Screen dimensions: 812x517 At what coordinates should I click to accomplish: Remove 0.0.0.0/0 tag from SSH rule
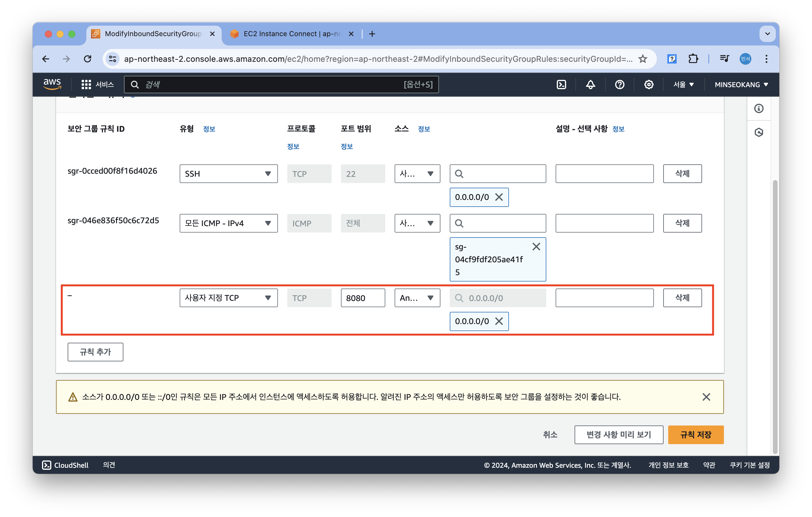(499, 197)
